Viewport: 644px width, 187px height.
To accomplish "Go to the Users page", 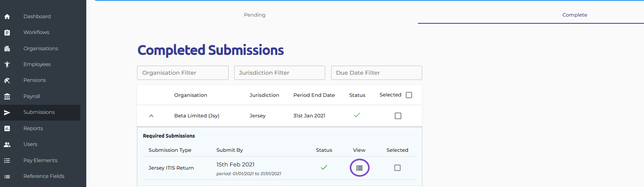I will pos(30,144).
